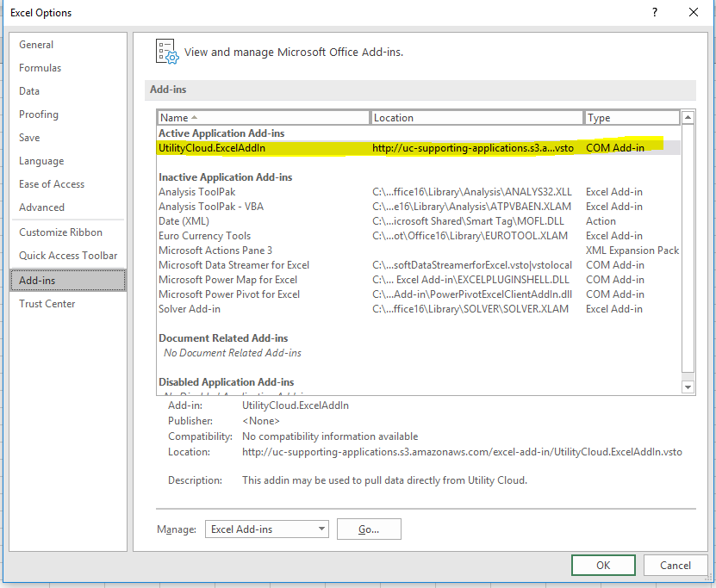Open the Manage add-ins dropdown
This screenshot has height=588, width=716.
click(x=267, y=529)
